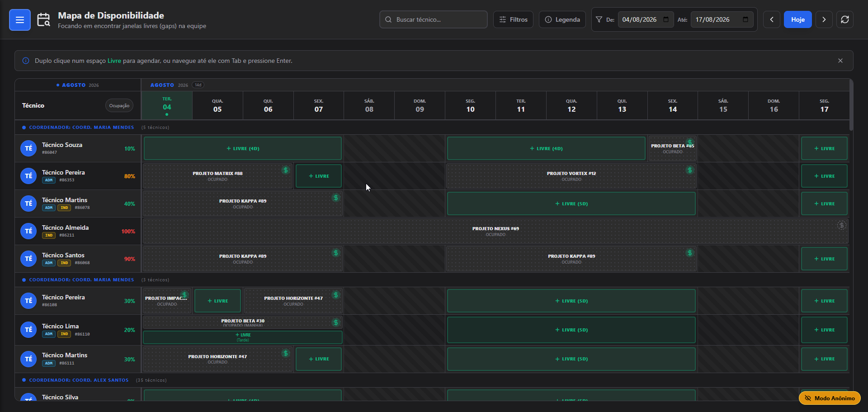Image resolution: width=868 pixels, height=412 pixels.
Task: Open the Filtros panel
Action: 513,19
